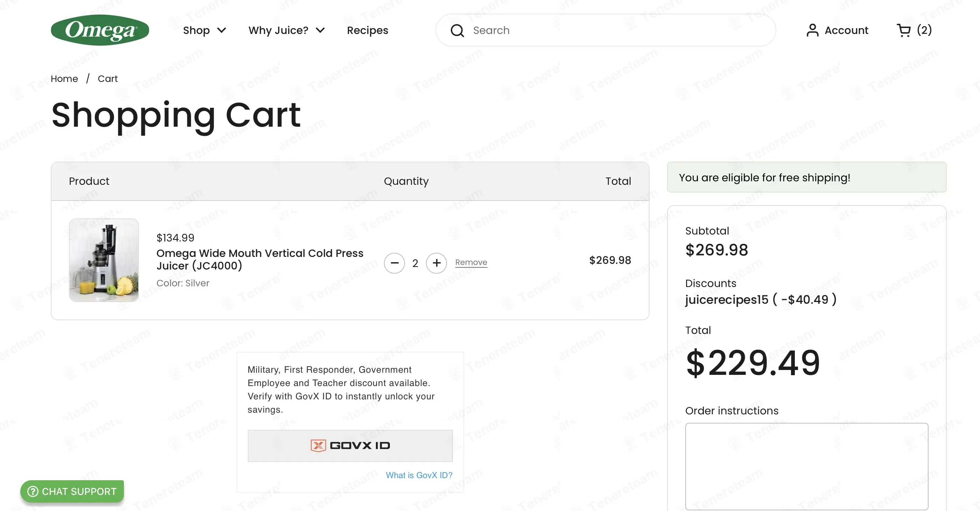Remove the juicer from cart
Image resolution: width=980 pixels, height=511 pixels.
point(471,262)
